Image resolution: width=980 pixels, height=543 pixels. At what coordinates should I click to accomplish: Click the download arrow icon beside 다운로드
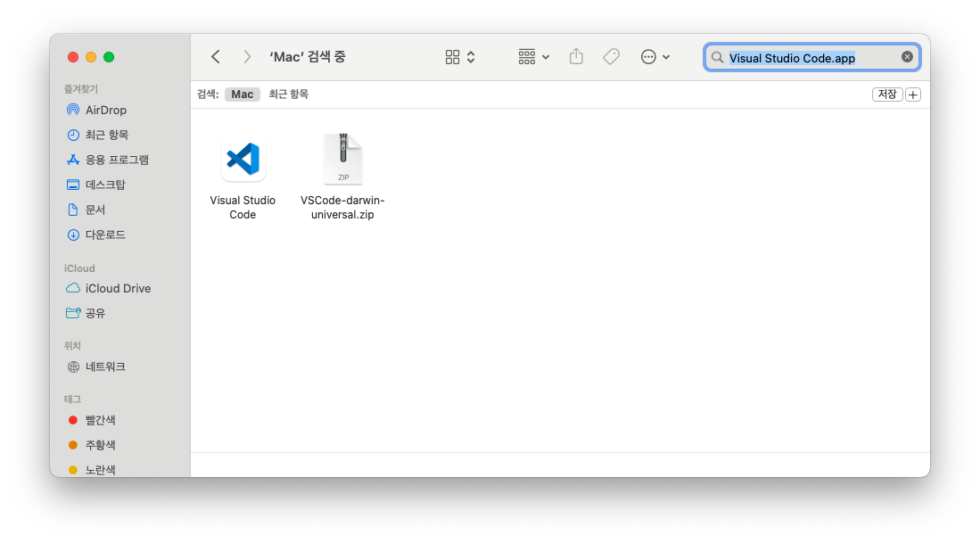click(x=73, y=235)
